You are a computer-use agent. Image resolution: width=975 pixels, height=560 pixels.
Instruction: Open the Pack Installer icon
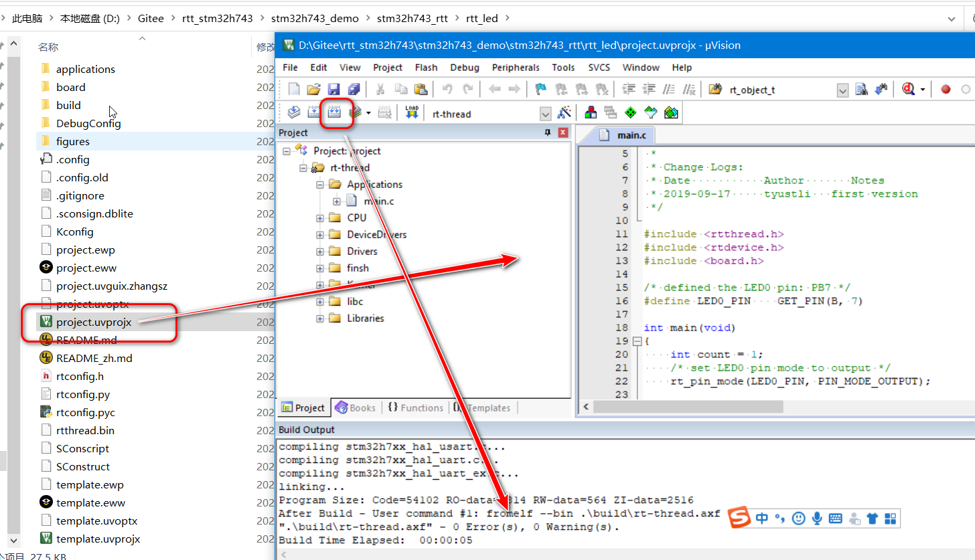(x=671, y=112)
